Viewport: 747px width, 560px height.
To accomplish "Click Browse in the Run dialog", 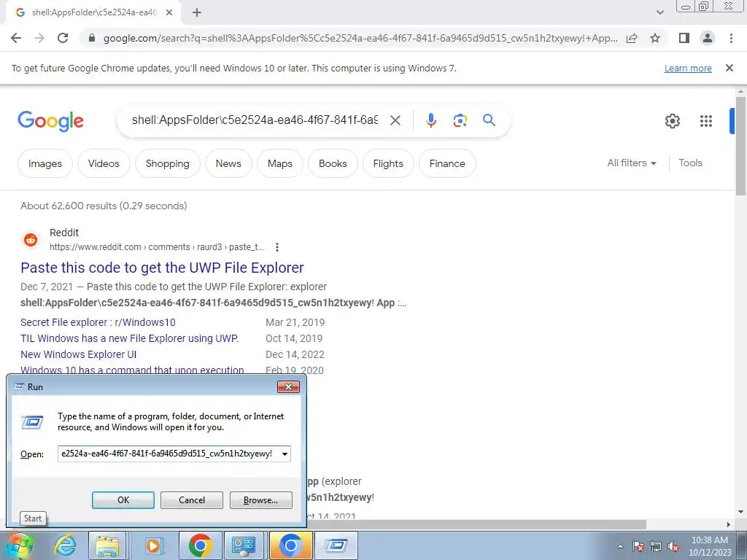I will pyautogui.click(x=260, y=500).
